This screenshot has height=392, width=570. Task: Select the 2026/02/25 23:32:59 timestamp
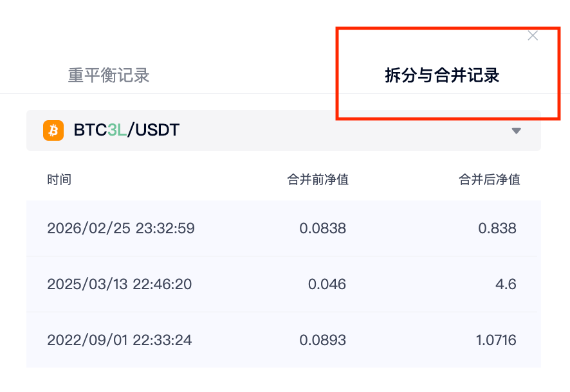121,228
